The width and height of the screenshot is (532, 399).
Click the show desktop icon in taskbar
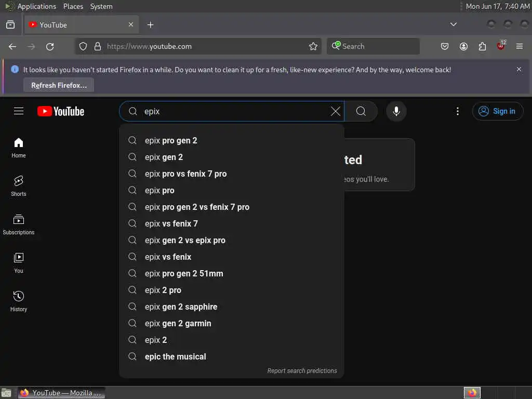click(6, 393)
